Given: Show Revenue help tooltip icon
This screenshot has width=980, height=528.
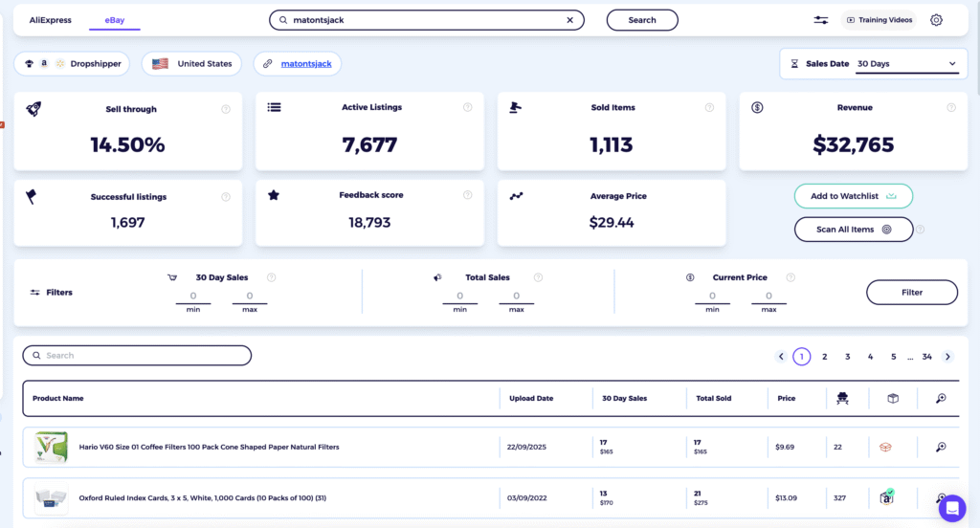Looking at the screenshot, I should (951, 107).
